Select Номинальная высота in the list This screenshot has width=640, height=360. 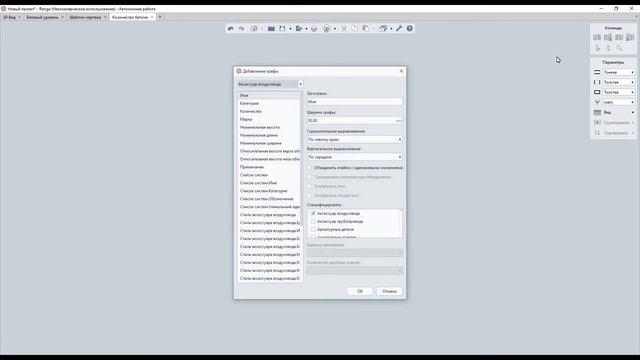(x=269, y=127)
